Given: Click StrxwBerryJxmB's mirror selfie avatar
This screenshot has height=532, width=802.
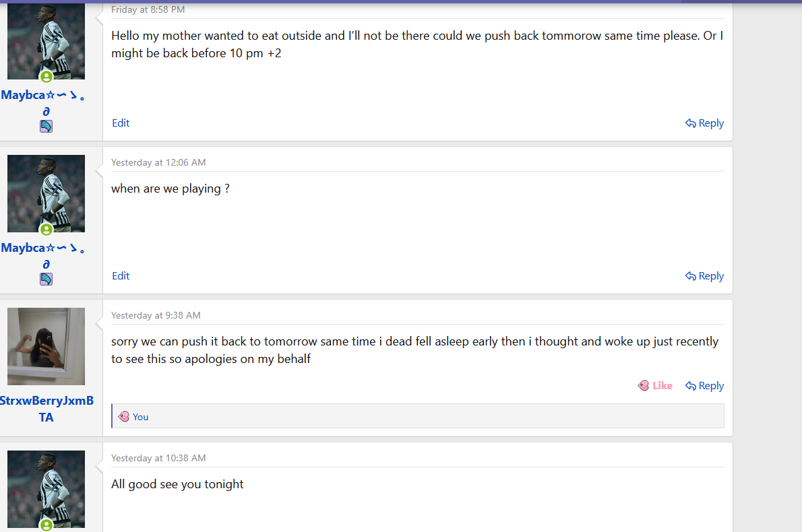Looking at the screenshot, I should [x=46, y=347].
